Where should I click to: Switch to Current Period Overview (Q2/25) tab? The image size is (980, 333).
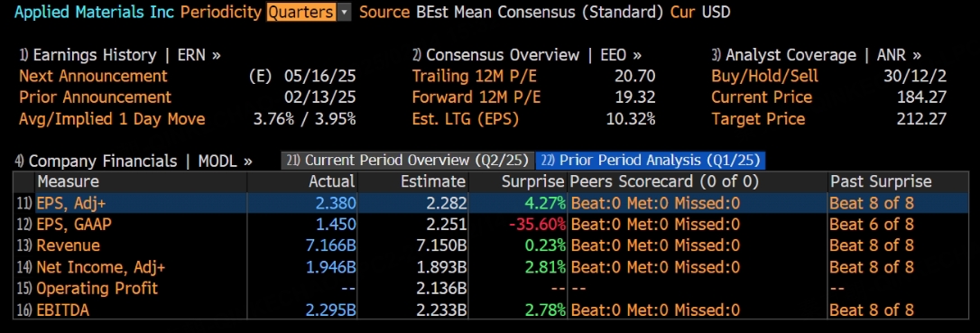tap(408, 161)
